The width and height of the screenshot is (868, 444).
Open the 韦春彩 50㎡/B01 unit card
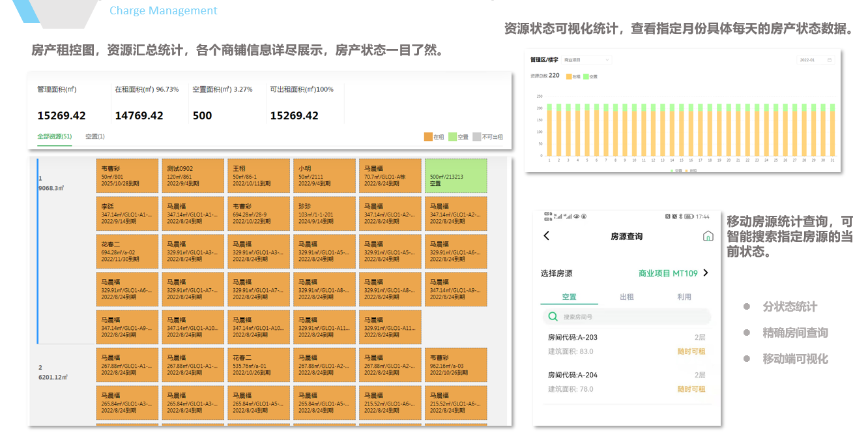(127, 176)
